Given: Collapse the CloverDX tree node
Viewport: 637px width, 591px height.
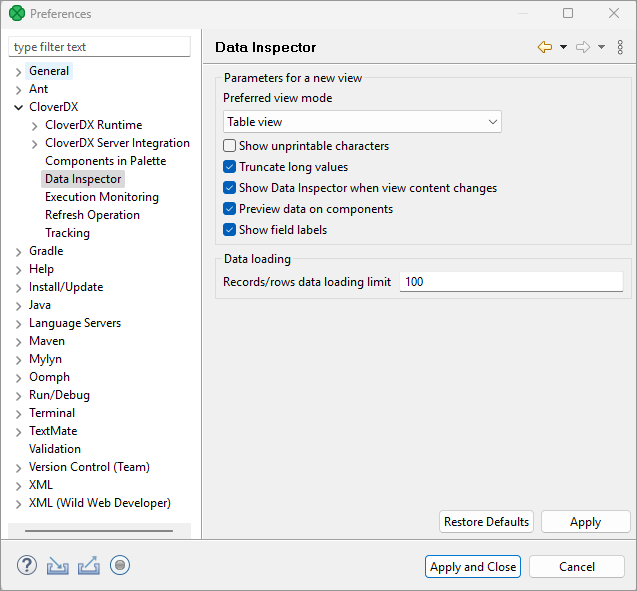Looking at the screenshot, I should pos(19,108).
